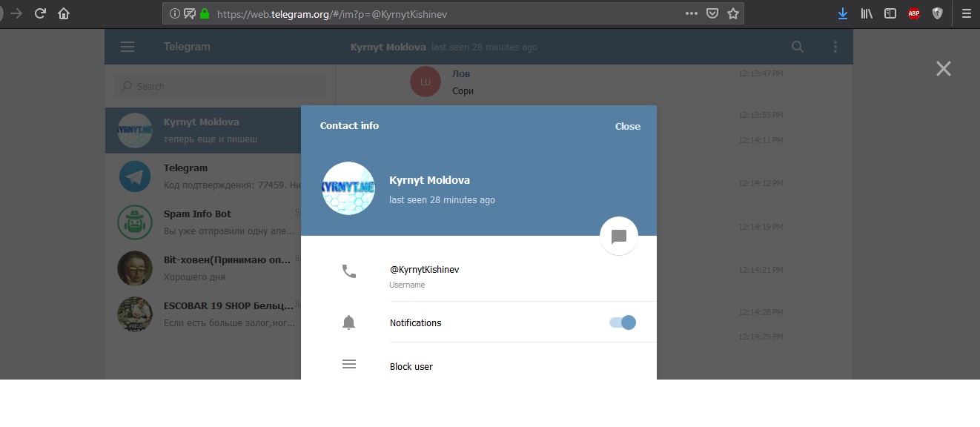Click the sender name Лов
Screen dimensions: 980x427
[461, 73]
